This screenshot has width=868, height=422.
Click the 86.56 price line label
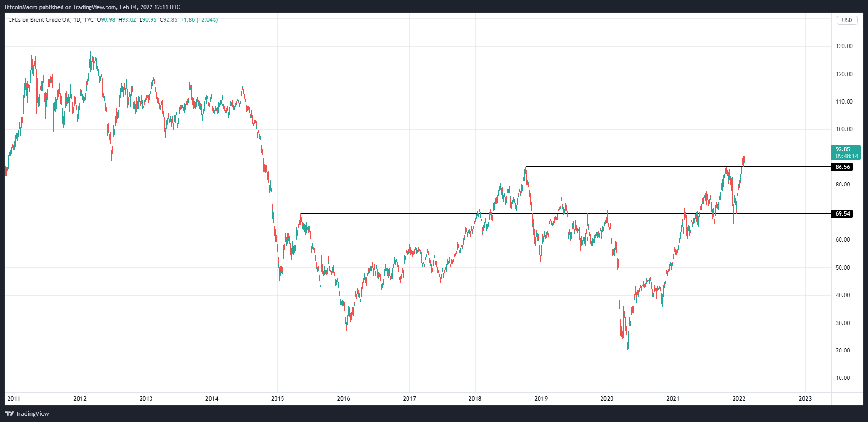coord(842,167)
